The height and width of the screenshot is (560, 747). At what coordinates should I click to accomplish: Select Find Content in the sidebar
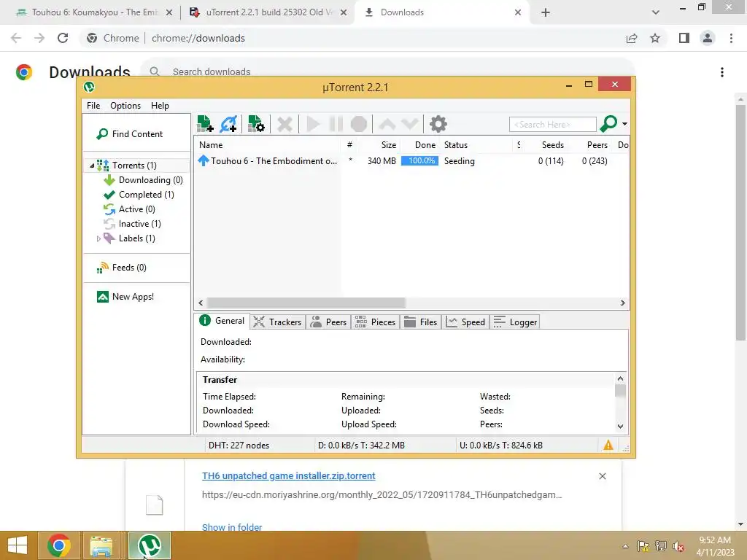(x=130, y=134)
